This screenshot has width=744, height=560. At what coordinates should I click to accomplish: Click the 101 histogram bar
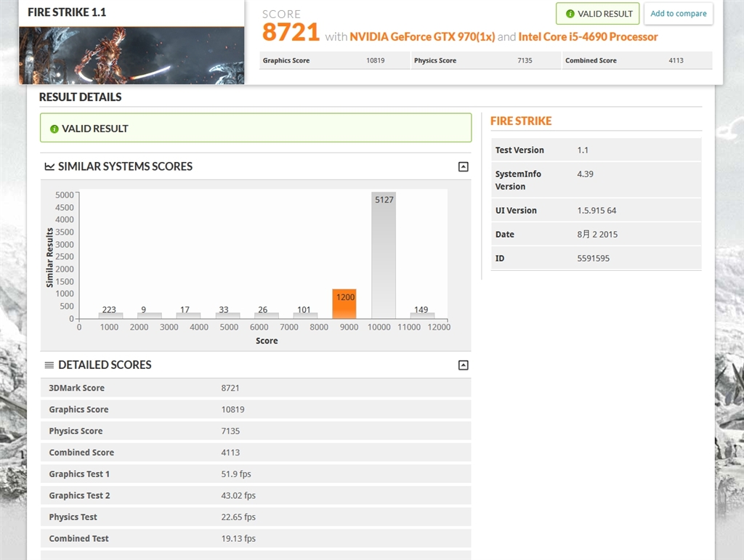tap(305, 315)
